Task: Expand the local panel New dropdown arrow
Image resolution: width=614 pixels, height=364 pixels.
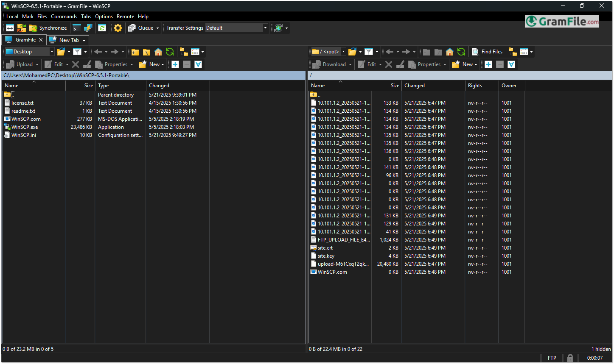Action: point(163,65)
